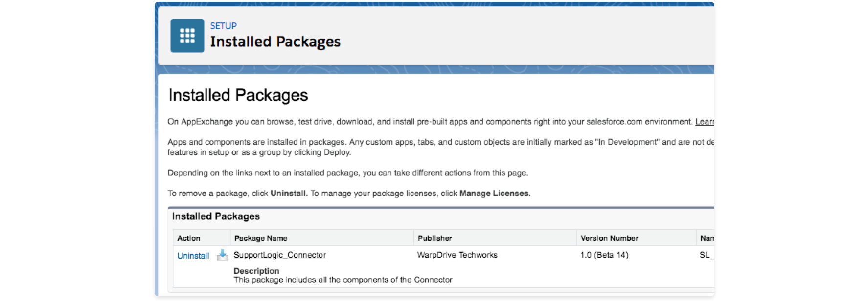Click the SL_ namespace cell
Image resolution: width=868 pixels, height=302 pixels.
pyautogui.click(x=707, y=255)
